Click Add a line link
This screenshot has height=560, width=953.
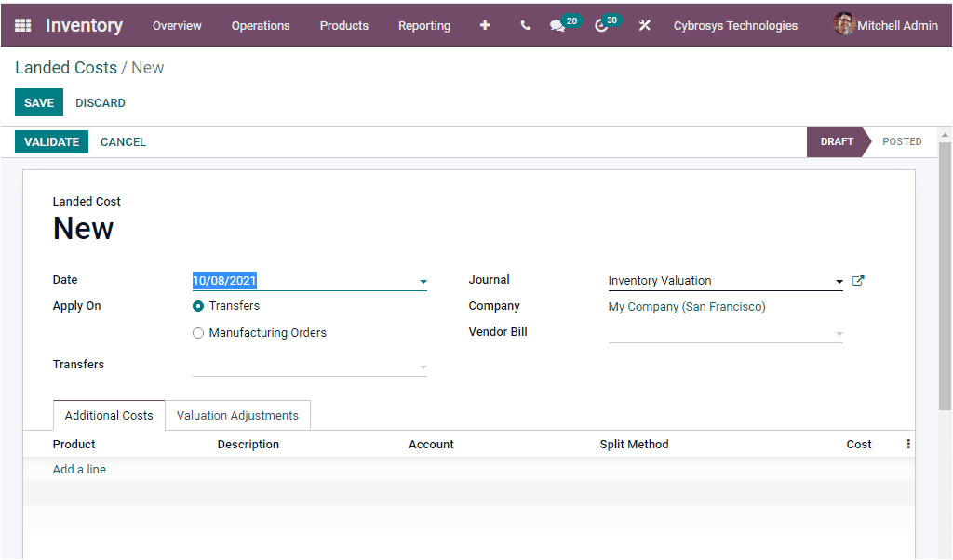79,469
